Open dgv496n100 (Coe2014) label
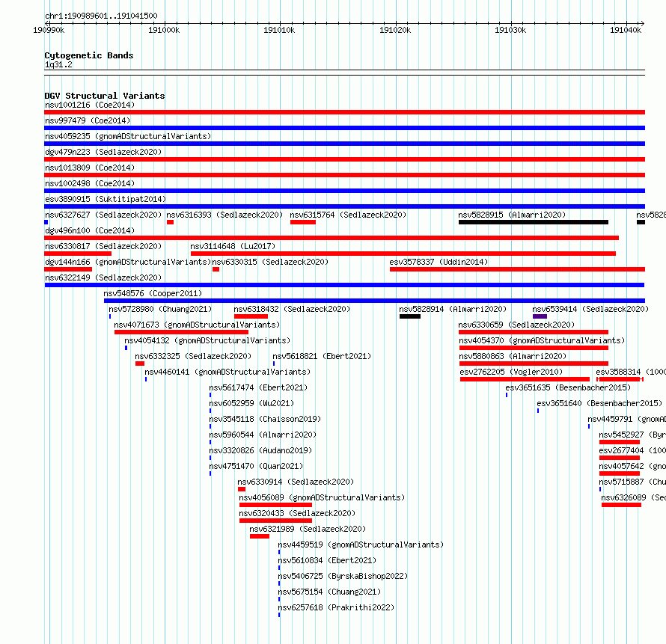This screenshot has height=644, width=666. pyautogui.click(x=90, y=230)
